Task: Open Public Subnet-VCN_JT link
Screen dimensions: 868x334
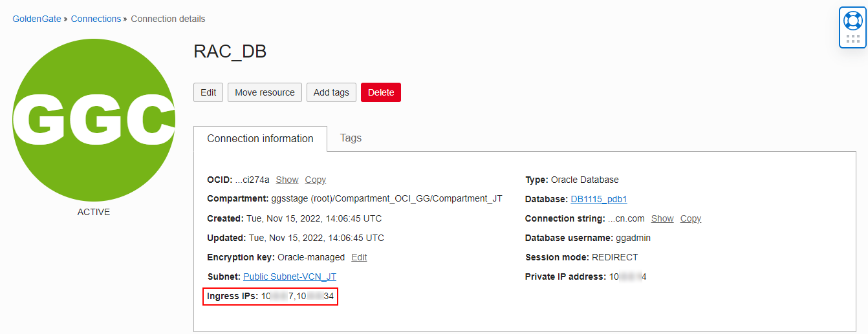Action: 290,277
